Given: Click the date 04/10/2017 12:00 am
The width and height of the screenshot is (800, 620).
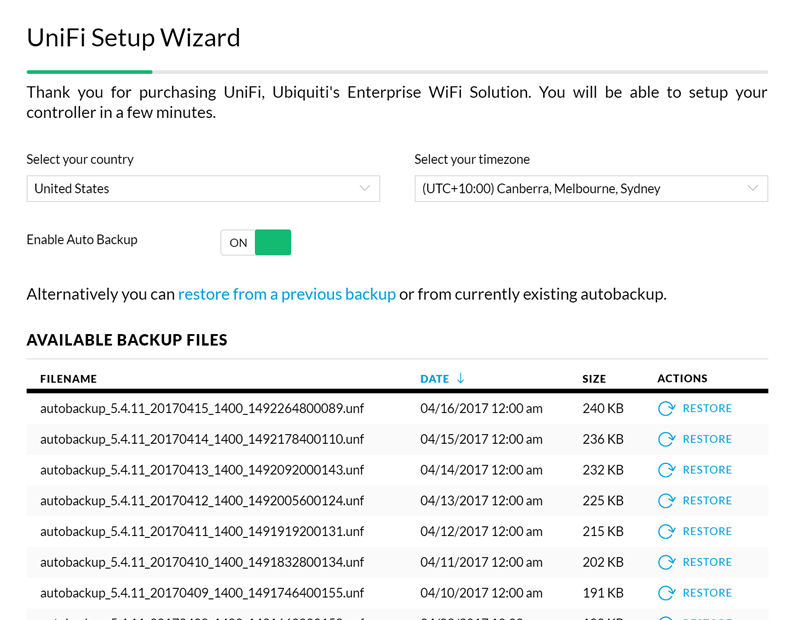Looking at the screenshot, I should 481,592.
